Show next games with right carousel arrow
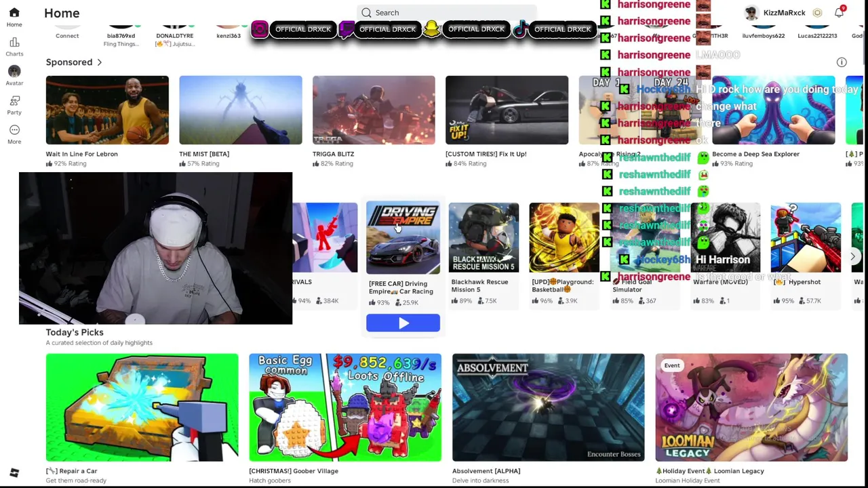 852,257
